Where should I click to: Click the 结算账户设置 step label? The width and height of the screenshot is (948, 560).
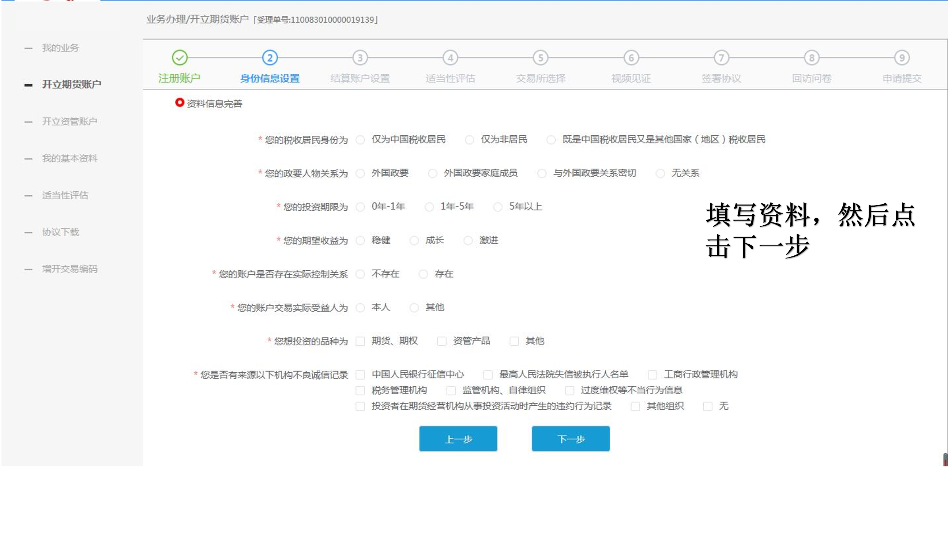pos(360,79)
